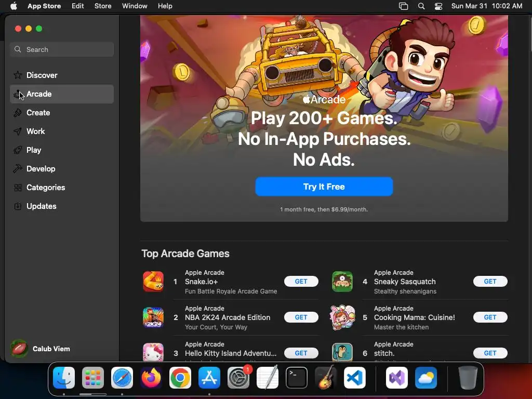
Task: Open Control Center in menu bar
Action: [438, 6]
